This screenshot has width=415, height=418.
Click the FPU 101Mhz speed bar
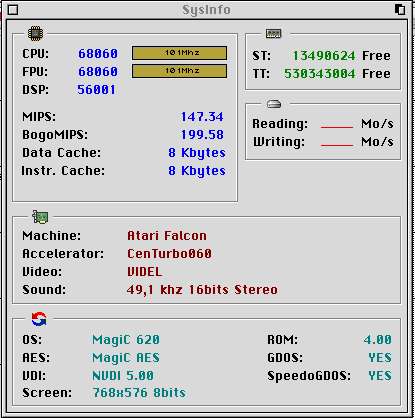coord(179,71)
